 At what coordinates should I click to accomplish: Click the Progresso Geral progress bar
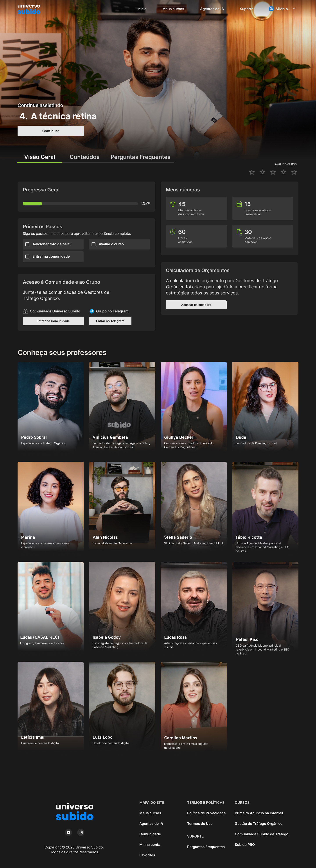pos(80,203)
